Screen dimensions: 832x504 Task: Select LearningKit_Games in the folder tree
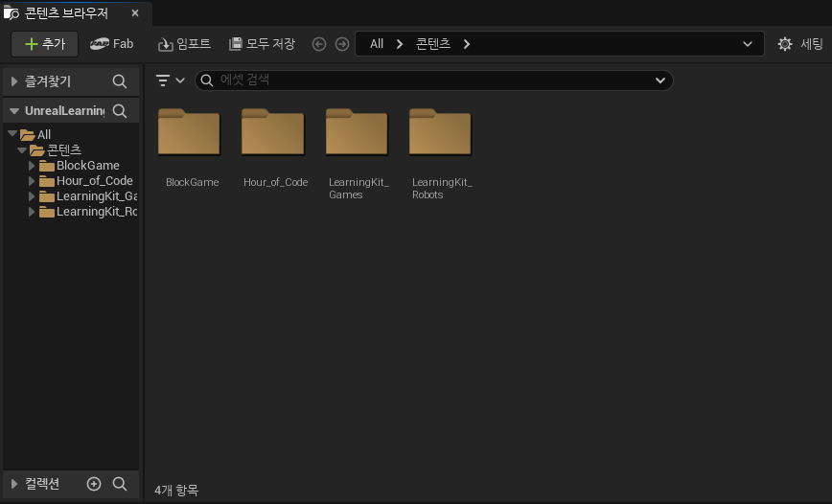(88, 196)
